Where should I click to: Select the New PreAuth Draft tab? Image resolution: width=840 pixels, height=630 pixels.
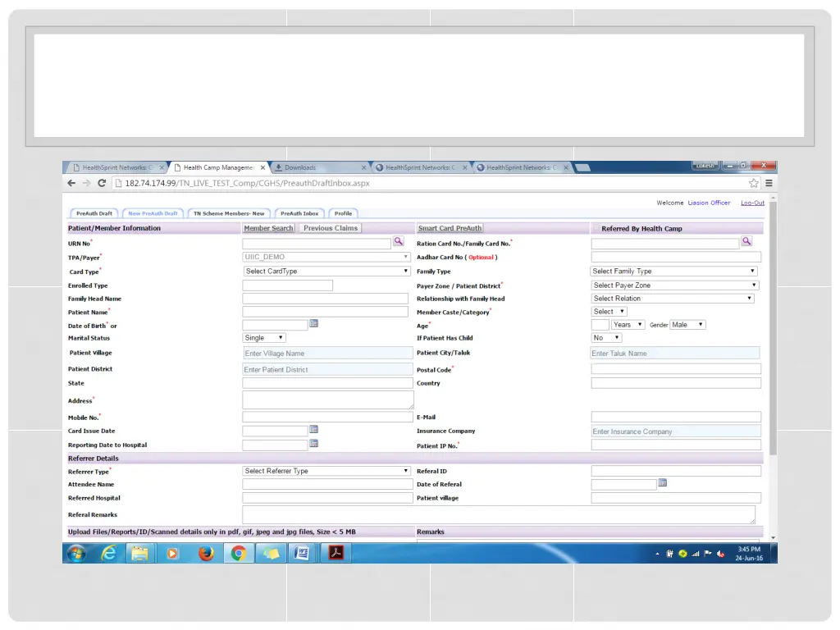coord(153,213)
